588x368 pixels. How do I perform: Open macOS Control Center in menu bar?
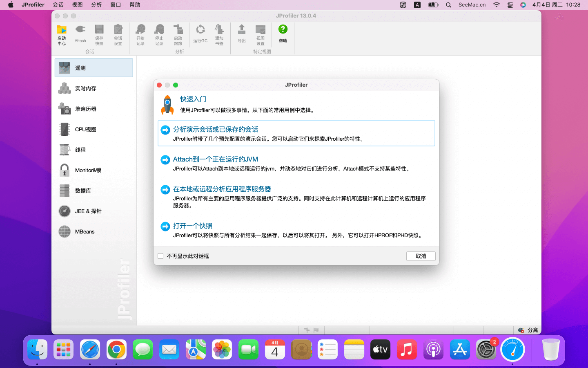[x=510, y=5]
